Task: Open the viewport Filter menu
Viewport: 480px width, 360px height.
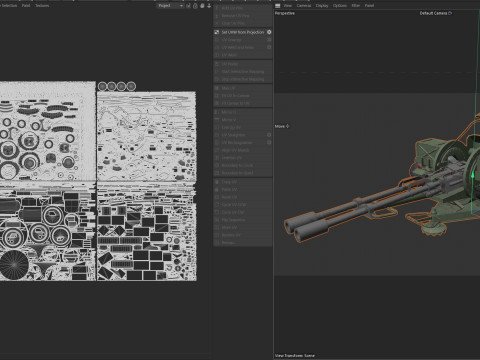Action: coord(356,6)
